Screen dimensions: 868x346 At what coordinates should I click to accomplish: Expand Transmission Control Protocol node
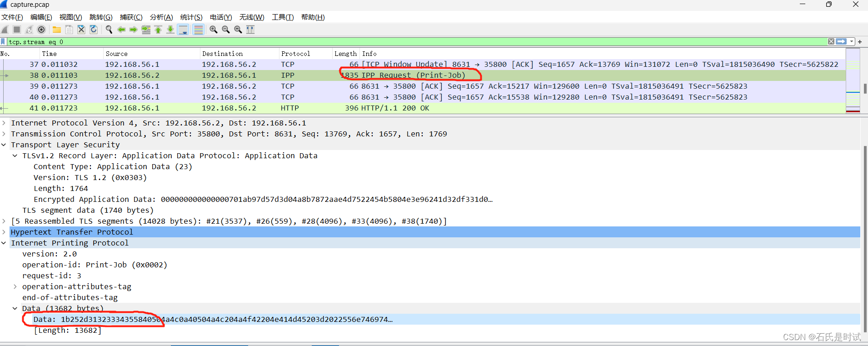[4, 134]
